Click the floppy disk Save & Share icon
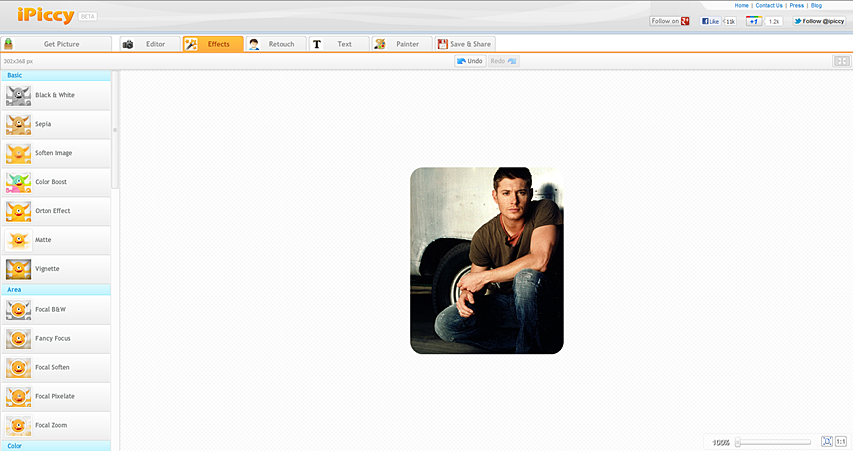The image size is (853, 451). [443, 44]
